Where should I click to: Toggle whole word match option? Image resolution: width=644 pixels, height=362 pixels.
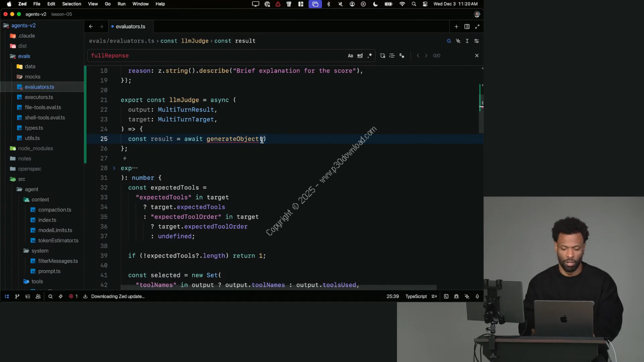click(x=360, y=56)
